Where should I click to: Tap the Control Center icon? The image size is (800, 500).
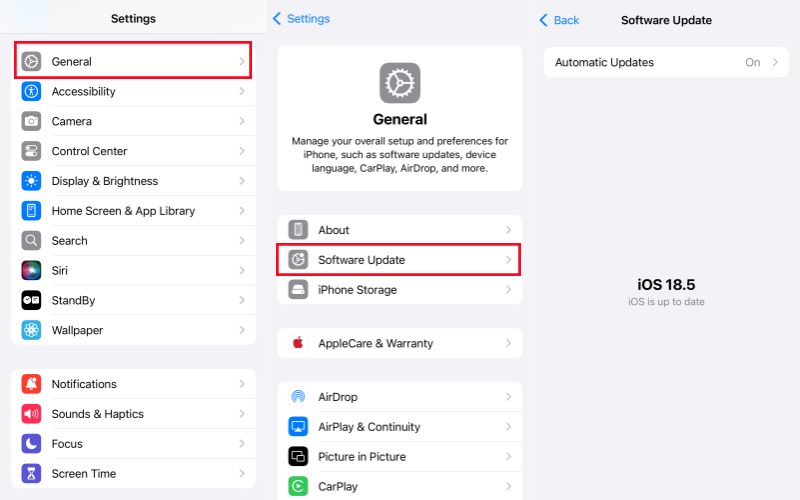point(31,151)
